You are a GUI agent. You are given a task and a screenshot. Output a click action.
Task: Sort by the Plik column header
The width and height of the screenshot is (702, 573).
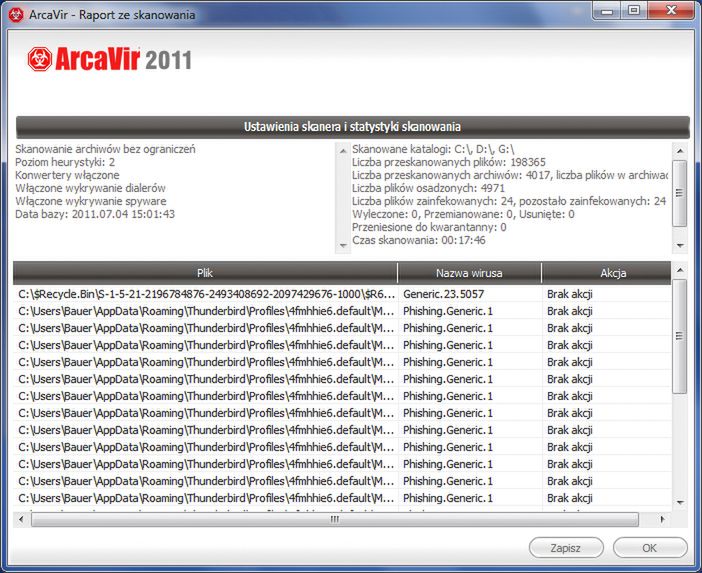(205, 273)
